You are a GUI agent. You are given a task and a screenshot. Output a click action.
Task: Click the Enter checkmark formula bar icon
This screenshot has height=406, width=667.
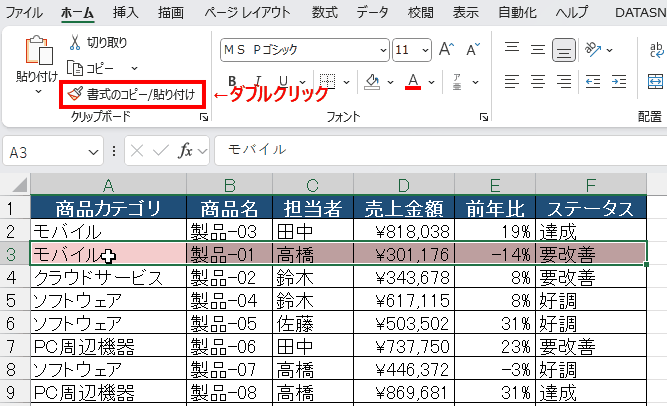coord(160,151)
